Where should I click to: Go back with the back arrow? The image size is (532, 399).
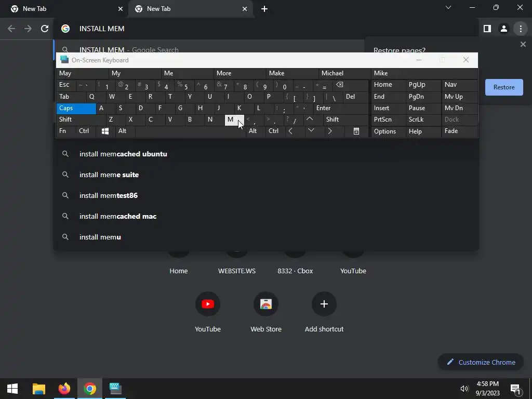11,29
